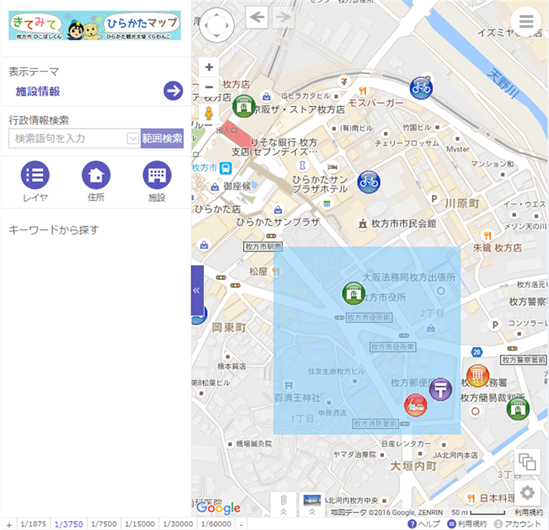Expand the paperclip attachment panel at map bottom
The width and height of the screenshot is (549, 530).
coord(284,504)
